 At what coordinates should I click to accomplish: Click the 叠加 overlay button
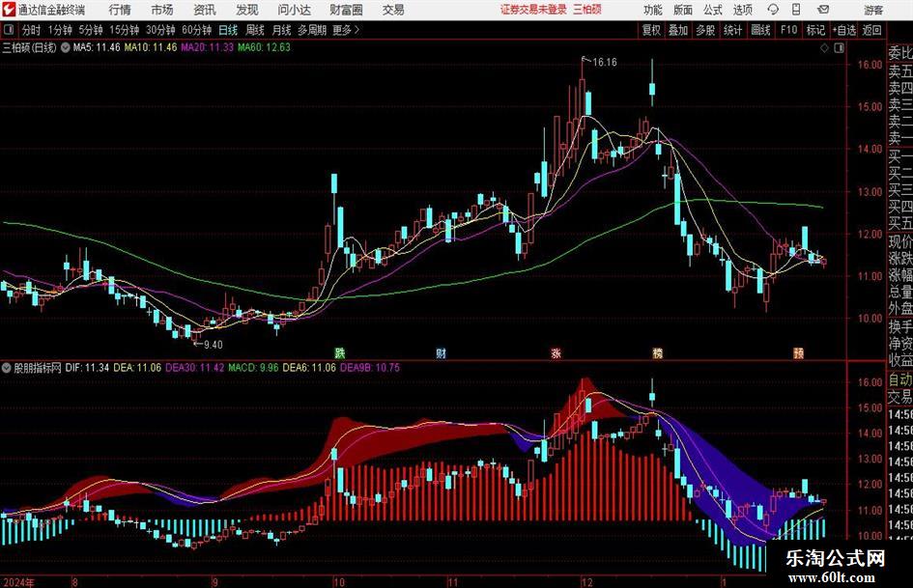click(x=678, y=30)
